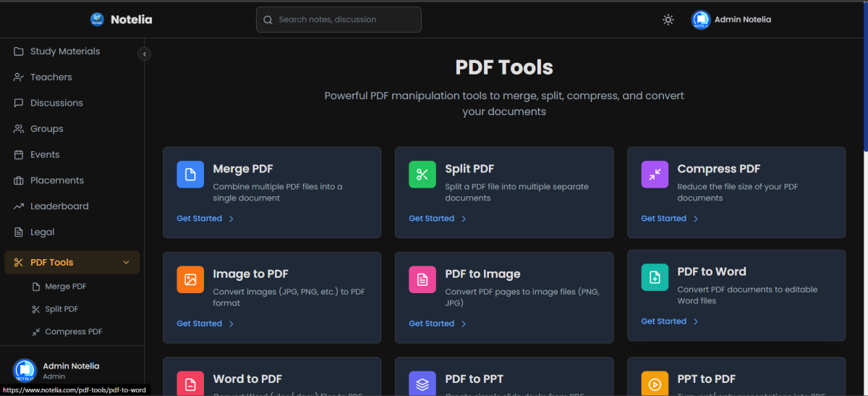Click Get Started under PDF to Image
This screenshot has height=396, width=868.
pos(431,324)
